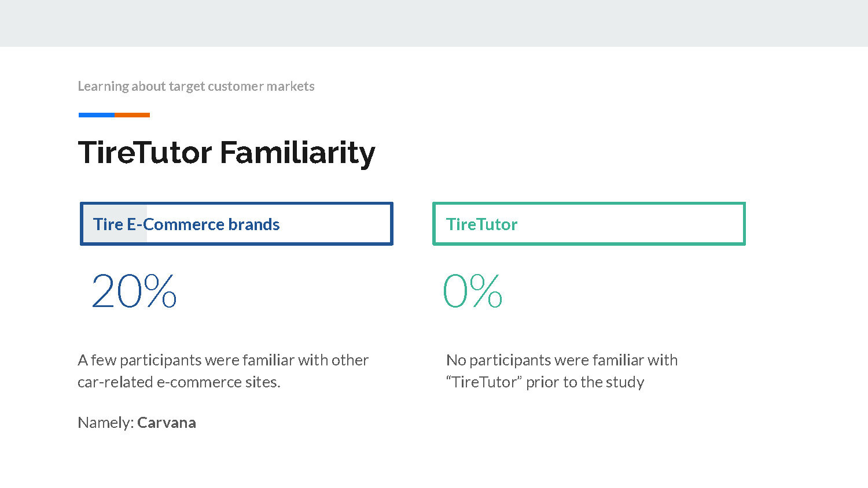This screenshot has height=488, width=868.
Task: Click the sentence about no participants familiar
Action: [562, 371]
